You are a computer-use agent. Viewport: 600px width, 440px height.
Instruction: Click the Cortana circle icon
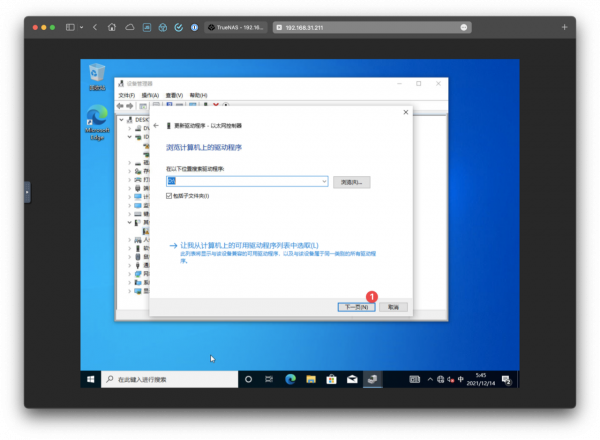[x=248, y=379]
